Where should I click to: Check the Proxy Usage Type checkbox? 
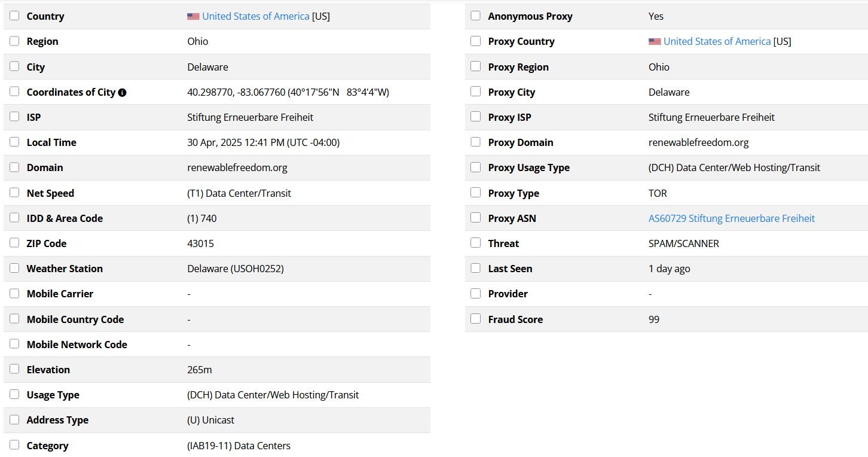(x=476, y=167)
